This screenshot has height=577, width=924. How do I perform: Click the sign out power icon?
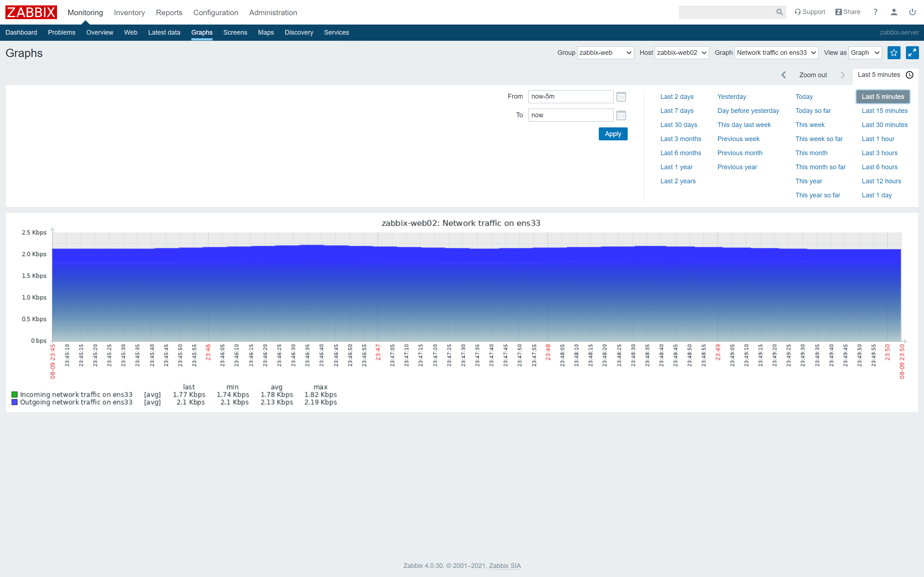(x=912, y=12)
